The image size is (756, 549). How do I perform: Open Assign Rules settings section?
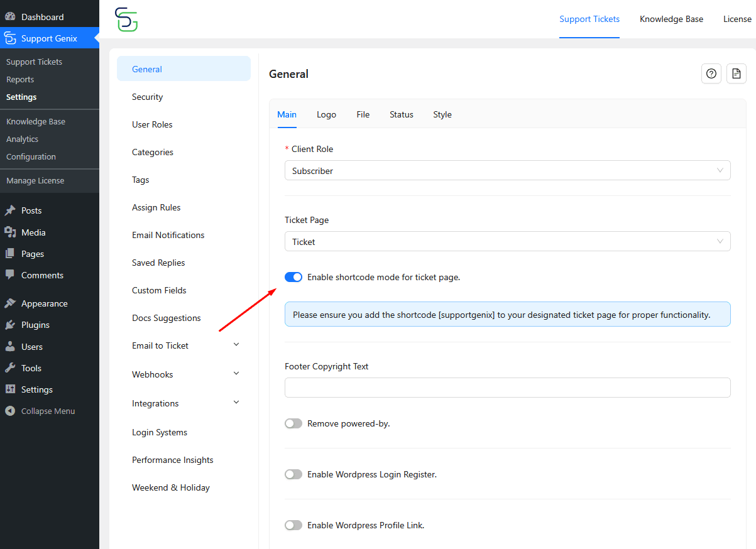[184, 207]
